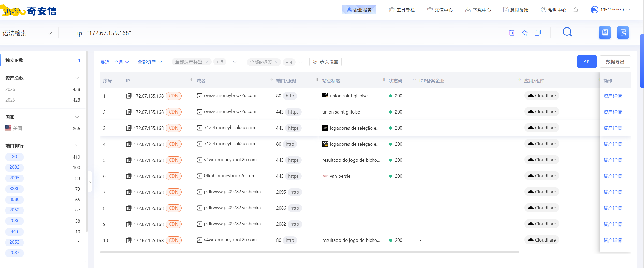Click IP icon in row 1
Screen dimensions: 644x268
[129, 96]
